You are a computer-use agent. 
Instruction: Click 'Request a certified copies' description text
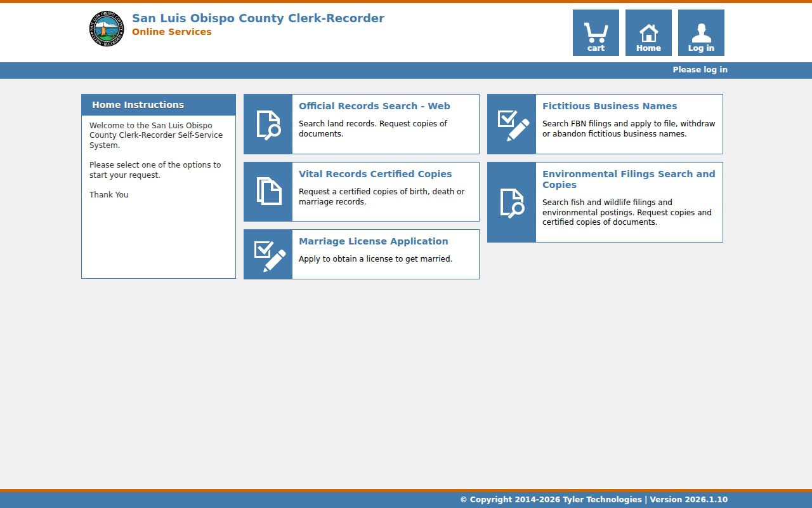tap(382, 197)
